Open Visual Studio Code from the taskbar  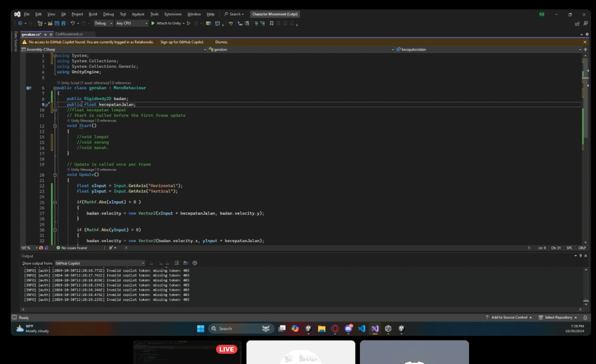click(x=362, y=329)
